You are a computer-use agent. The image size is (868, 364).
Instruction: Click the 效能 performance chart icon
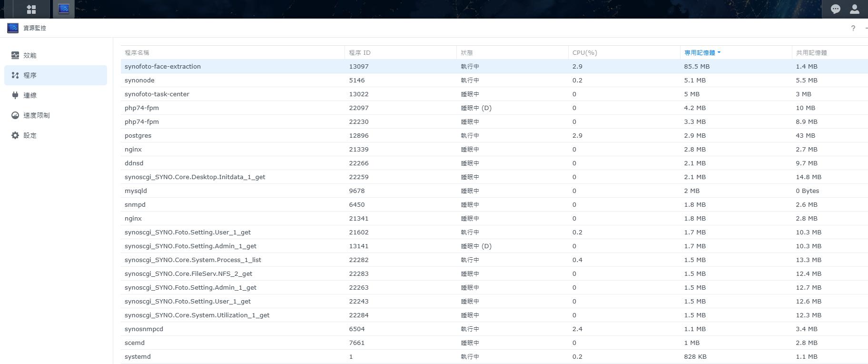[x=15, y=55]
